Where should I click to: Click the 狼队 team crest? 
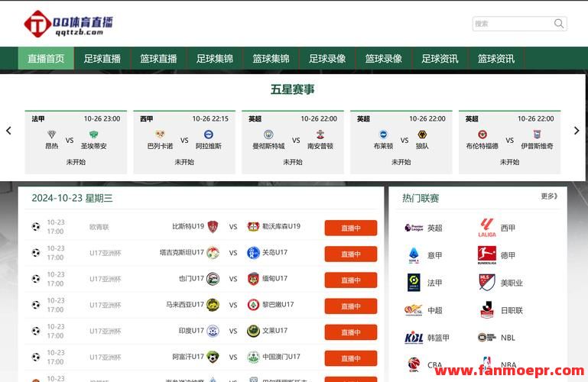422,134
